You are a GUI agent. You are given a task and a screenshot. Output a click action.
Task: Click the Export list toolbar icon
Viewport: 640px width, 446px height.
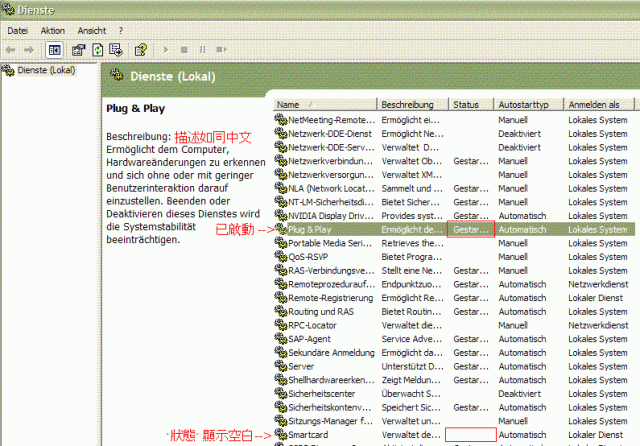tap(116, 50)
